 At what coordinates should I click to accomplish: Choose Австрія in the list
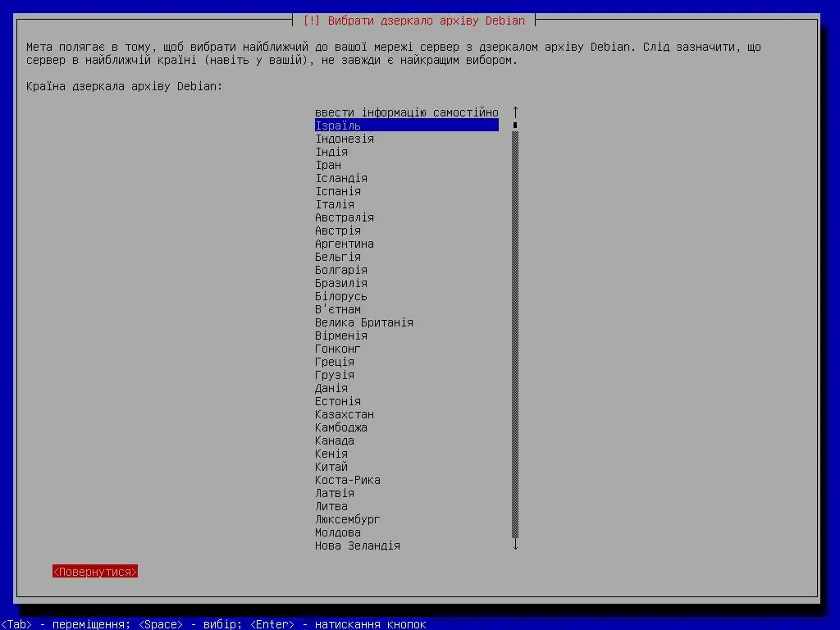point(407,231)
